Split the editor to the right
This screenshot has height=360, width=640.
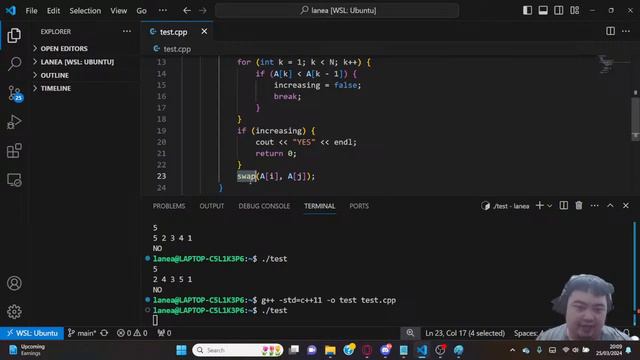point(610,31)
